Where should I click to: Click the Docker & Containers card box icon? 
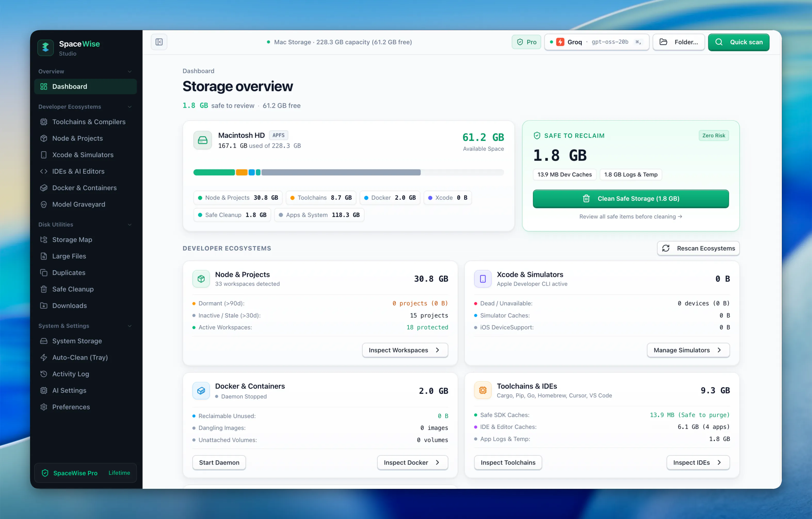point(201,391)
